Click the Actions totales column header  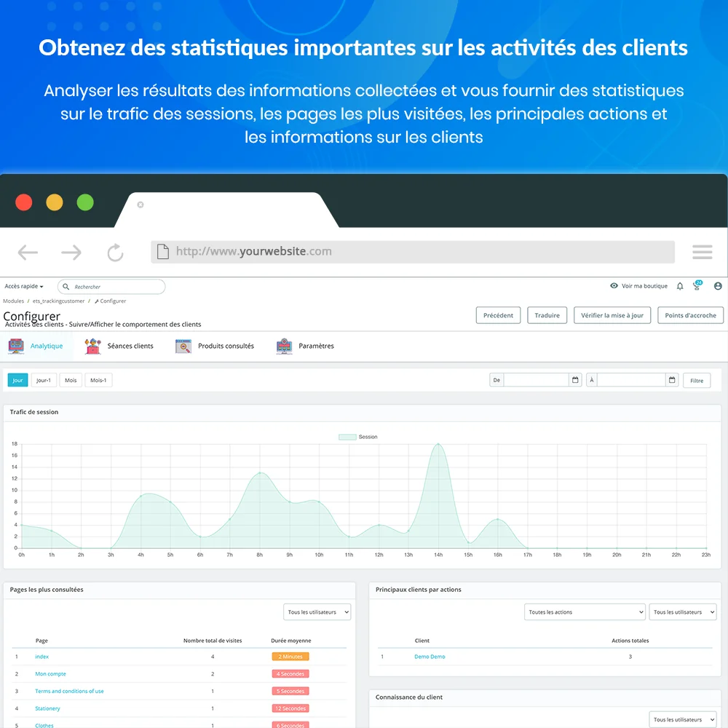630,641
